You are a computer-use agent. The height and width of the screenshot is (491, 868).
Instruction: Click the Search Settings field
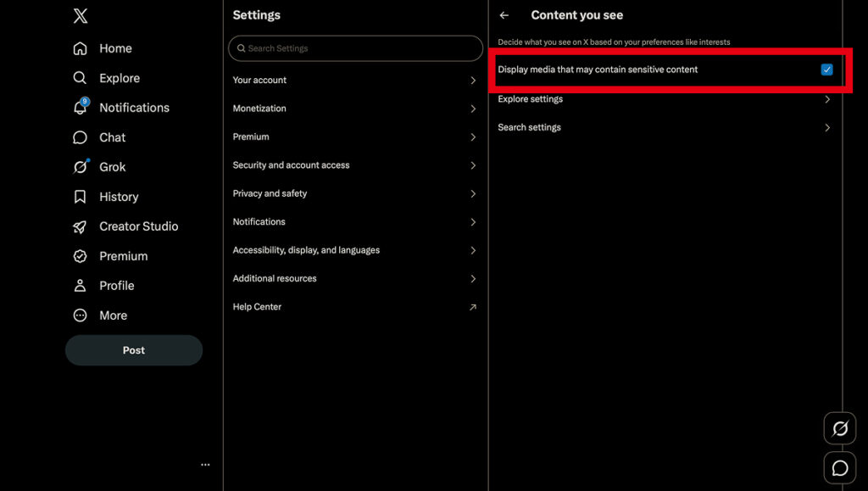355,48
